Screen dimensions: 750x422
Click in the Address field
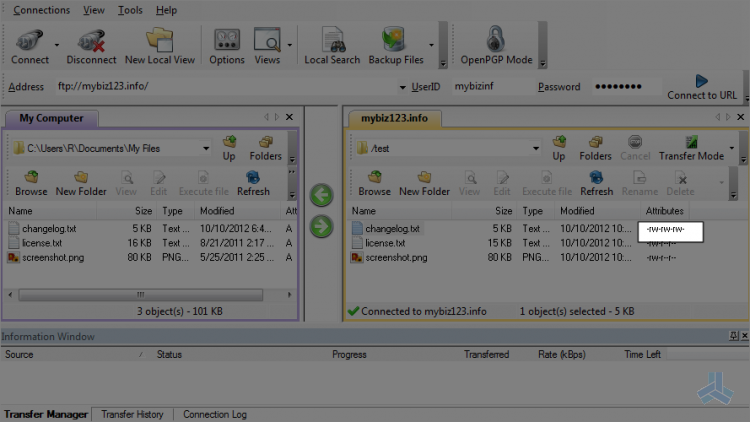(226, 87)
